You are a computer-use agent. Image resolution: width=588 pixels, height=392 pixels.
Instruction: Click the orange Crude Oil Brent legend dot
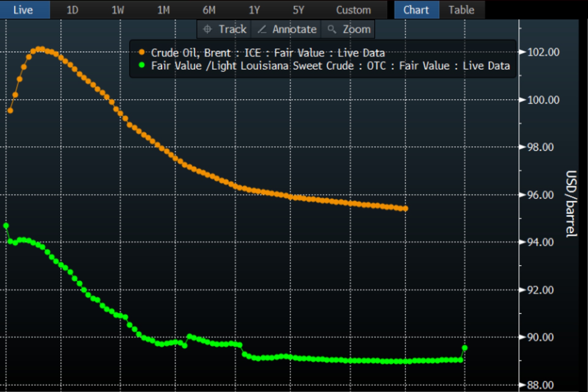(x=141, y=53)
